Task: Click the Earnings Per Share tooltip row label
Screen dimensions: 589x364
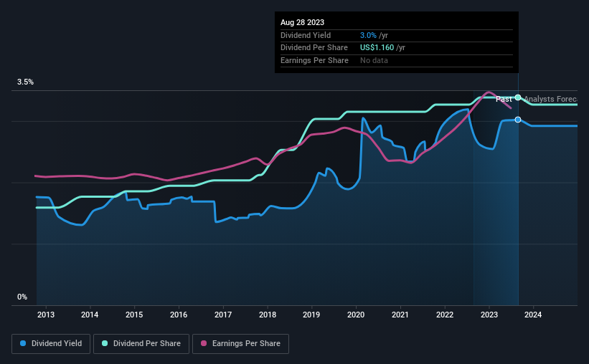Action: coord(314,60)
